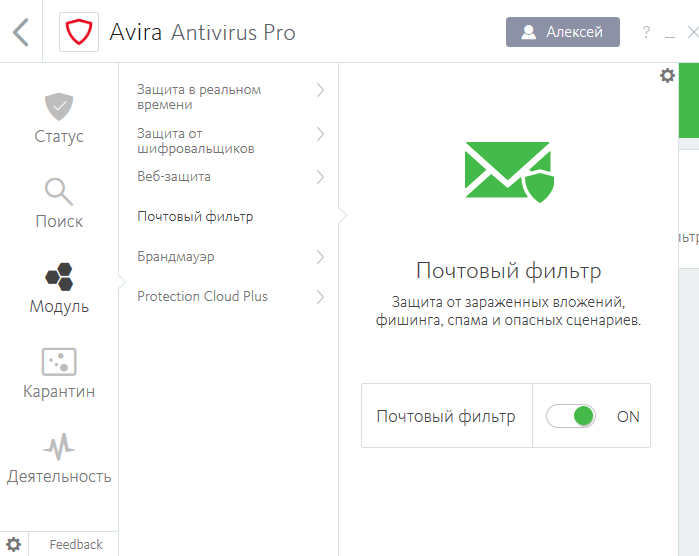699x556 pixels.
Task: Open mail filter settings gear icon
Action: (667, 75)
